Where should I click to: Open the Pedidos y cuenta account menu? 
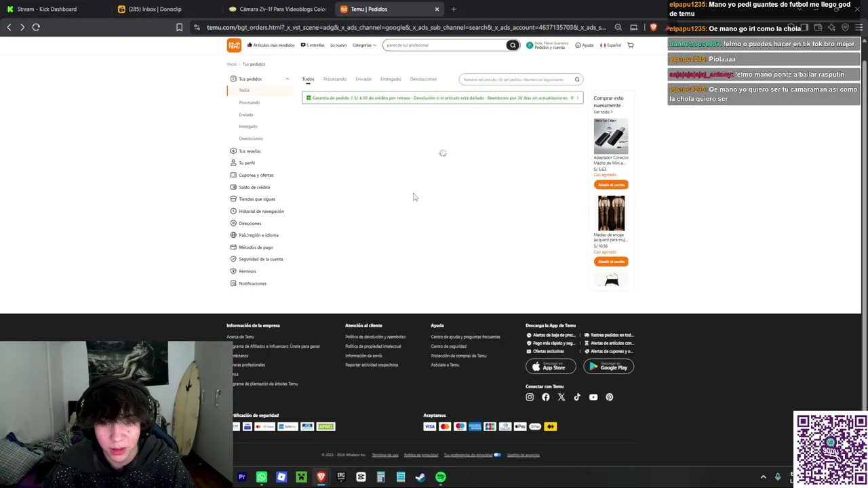(547, 45)
